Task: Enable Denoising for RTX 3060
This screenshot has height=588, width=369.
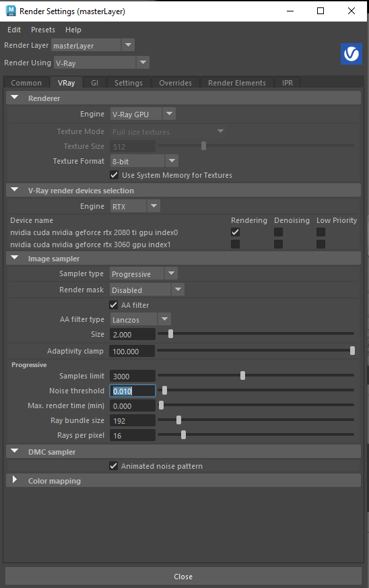Action: (278, 244)
